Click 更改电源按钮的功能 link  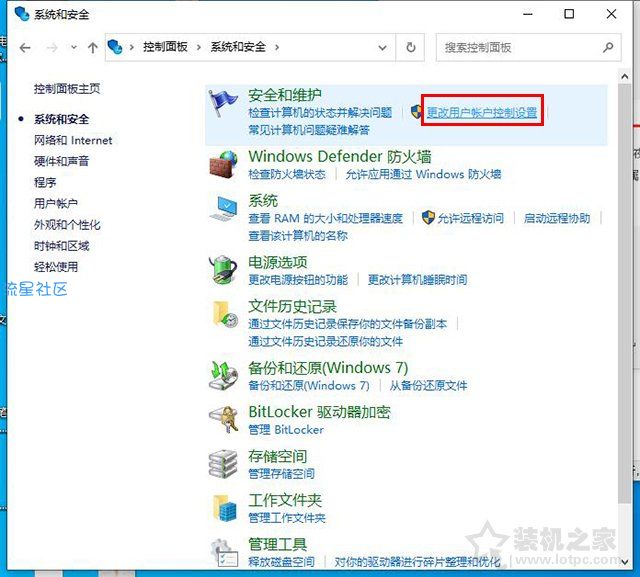[x=298, y=280]
